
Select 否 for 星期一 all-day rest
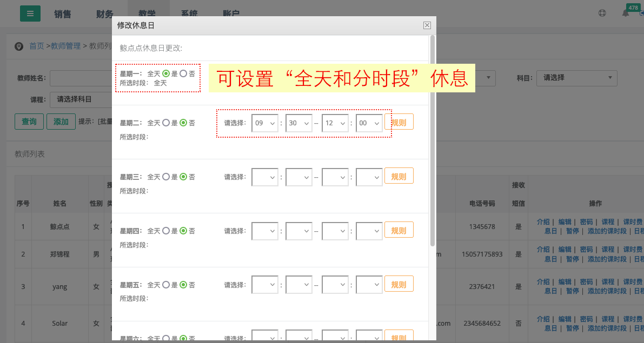tap(183, 73)
